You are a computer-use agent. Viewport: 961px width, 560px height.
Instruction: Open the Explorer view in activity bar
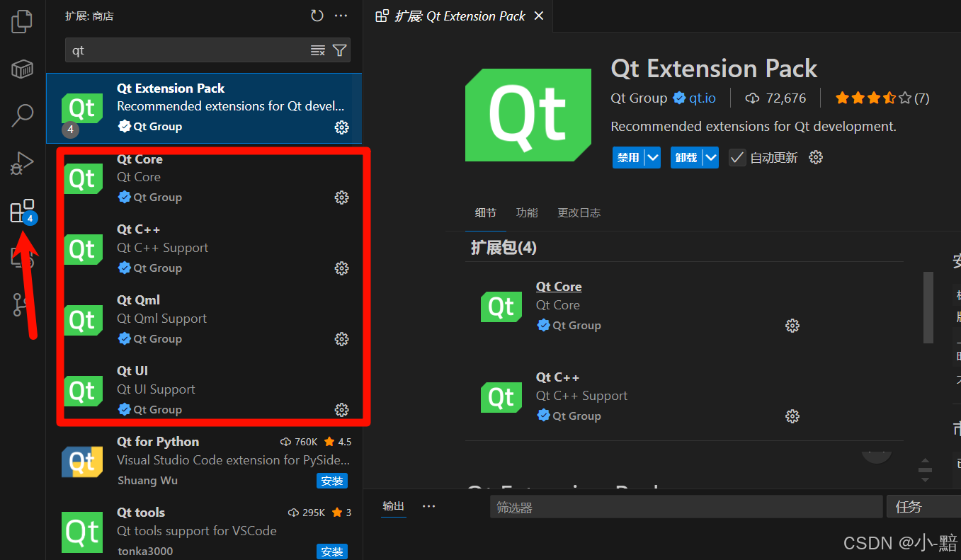click(x=22, y=21)
